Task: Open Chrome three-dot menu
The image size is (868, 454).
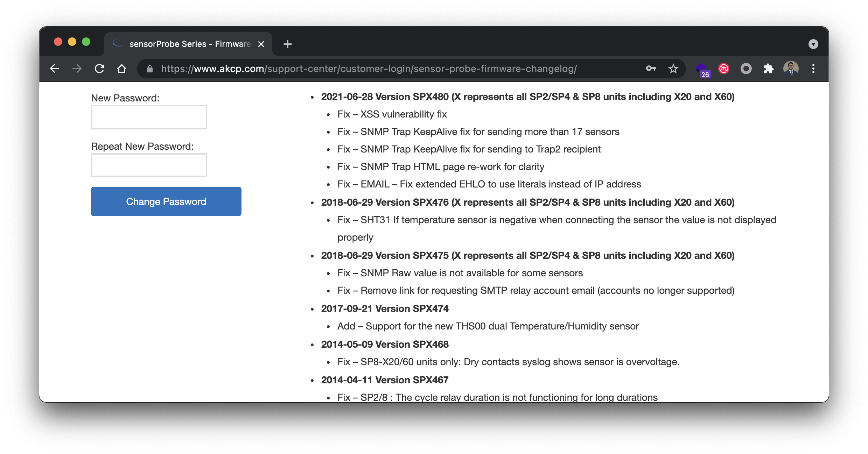Action: pyautogui.click(x=813, y=69)
